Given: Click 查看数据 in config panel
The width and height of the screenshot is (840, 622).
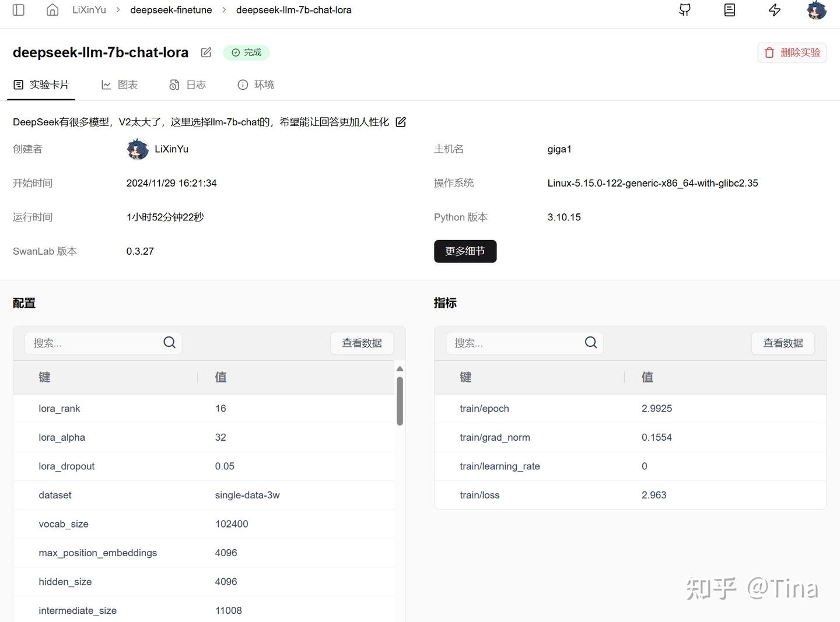Looking at the screenshot, I should (x=362, y=343).
